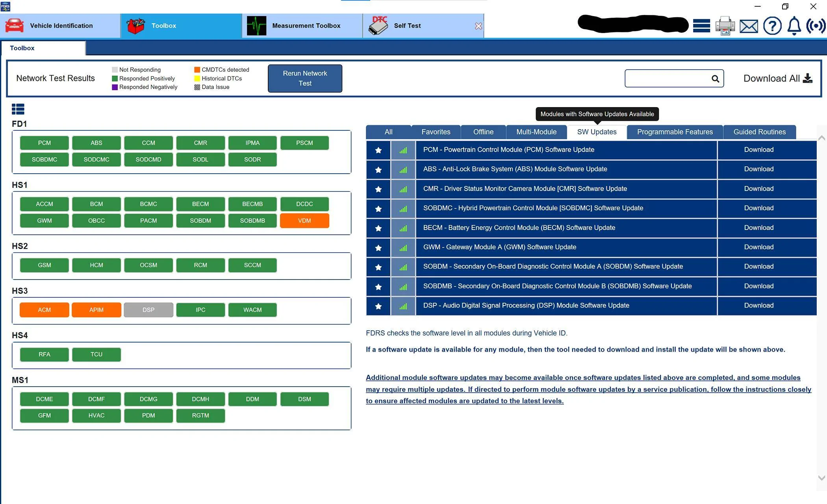Screen dimensions: 827x504
Task: Select the orange APIM module
Action: [x=96, y=310]
